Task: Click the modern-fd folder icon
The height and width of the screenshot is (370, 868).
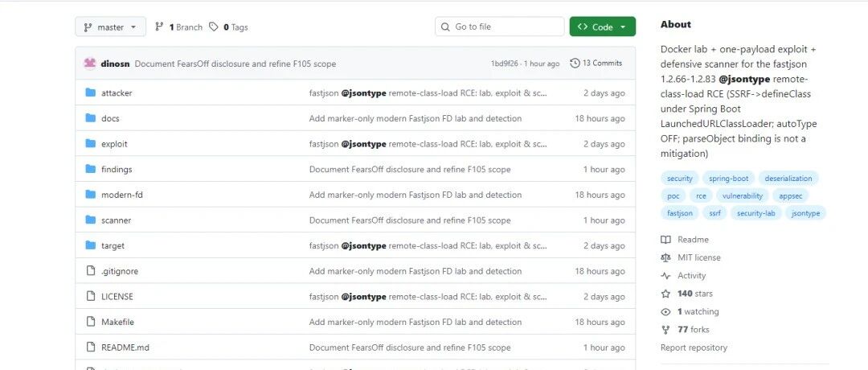Action: coord(91,195)
